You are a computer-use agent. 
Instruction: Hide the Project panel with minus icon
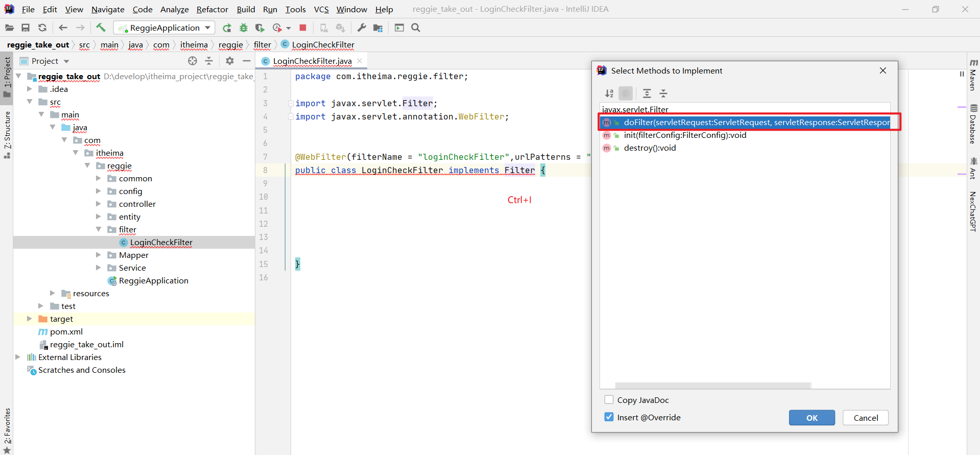pos(247,61)
